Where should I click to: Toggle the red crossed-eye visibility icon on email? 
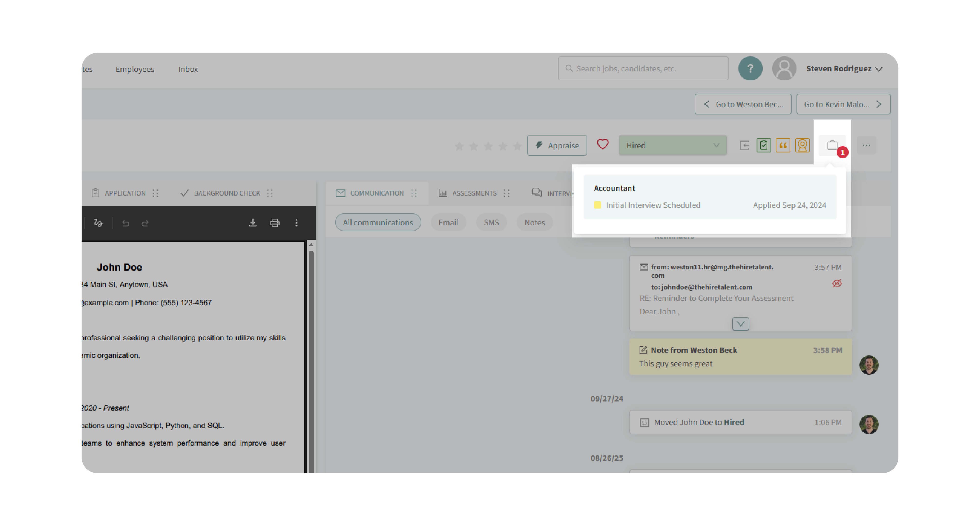pos(837,283)
